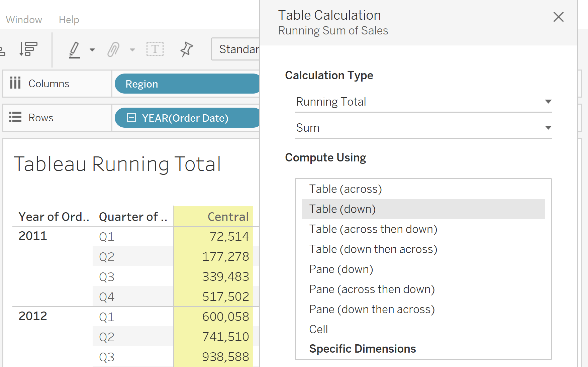The height and width of the screenshot is (367, 588).
Task: Close the Table Calculation dialog
Action: [558, 17]
